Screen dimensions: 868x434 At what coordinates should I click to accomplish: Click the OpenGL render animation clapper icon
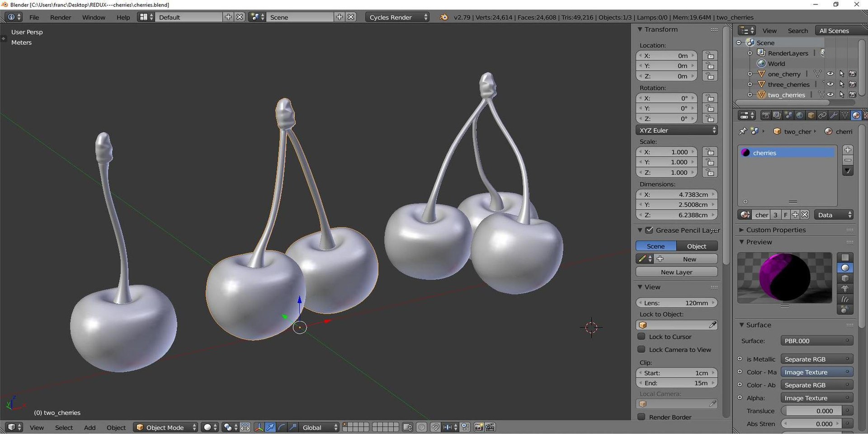tap(490, 427)
